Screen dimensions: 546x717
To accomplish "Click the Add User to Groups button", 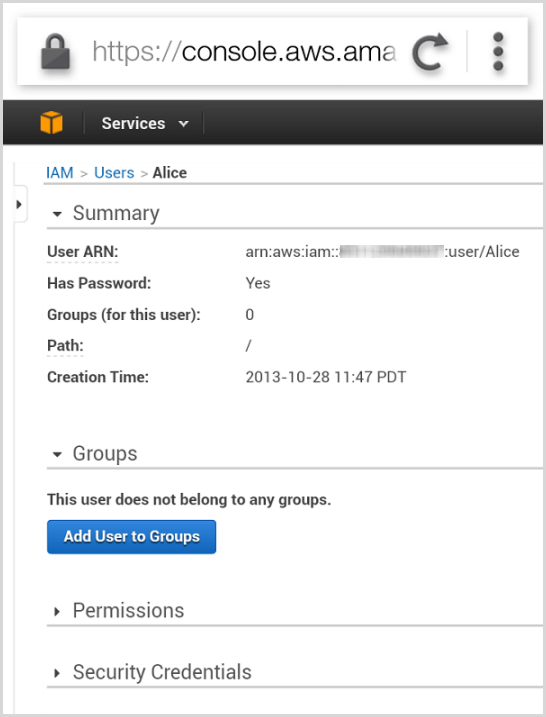I will (131, 536).
